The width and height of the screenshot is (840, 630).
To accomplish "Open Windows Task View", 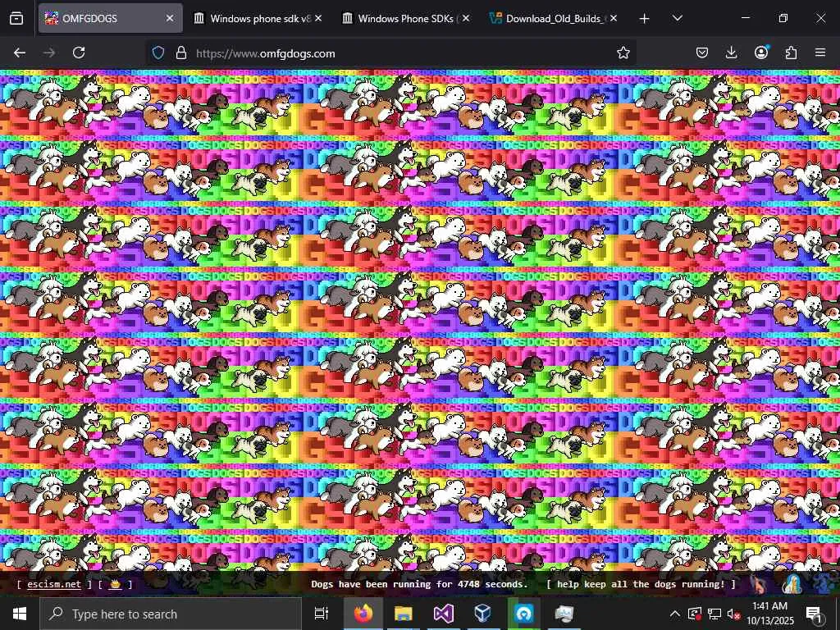I will pyautogui.click(x=321, y=614).
